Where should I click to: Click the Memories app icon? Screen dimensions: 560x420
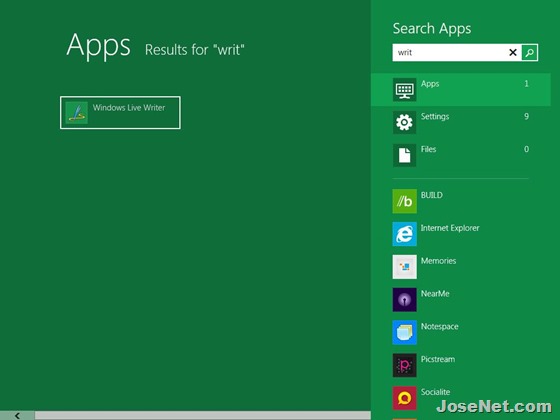(x=405, y=267)
